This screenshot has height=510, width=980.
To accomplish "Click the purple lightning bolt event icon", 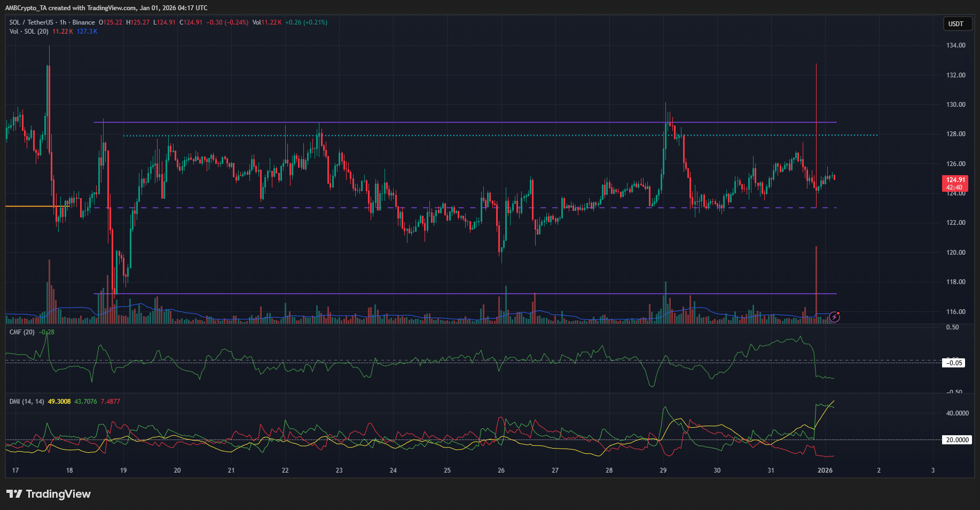I will (834, 317).
